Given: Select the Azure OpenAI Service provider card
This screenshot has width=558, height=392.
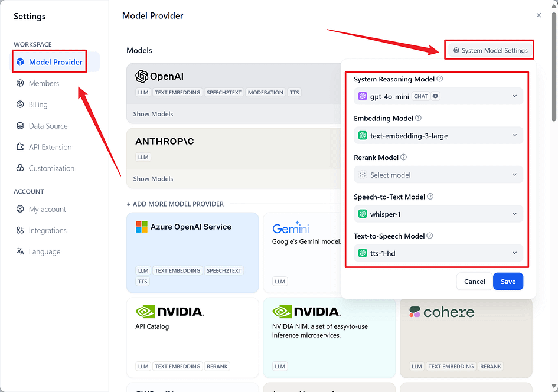Looking at the screenshot, I should pos(192,253).
